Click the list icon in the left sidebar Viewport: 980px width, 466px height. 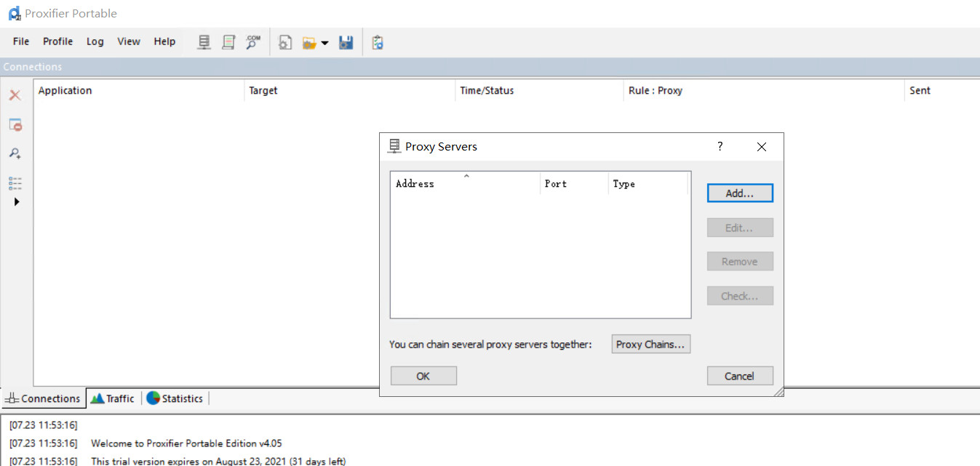pyautogui.click(x=15, y=183)
